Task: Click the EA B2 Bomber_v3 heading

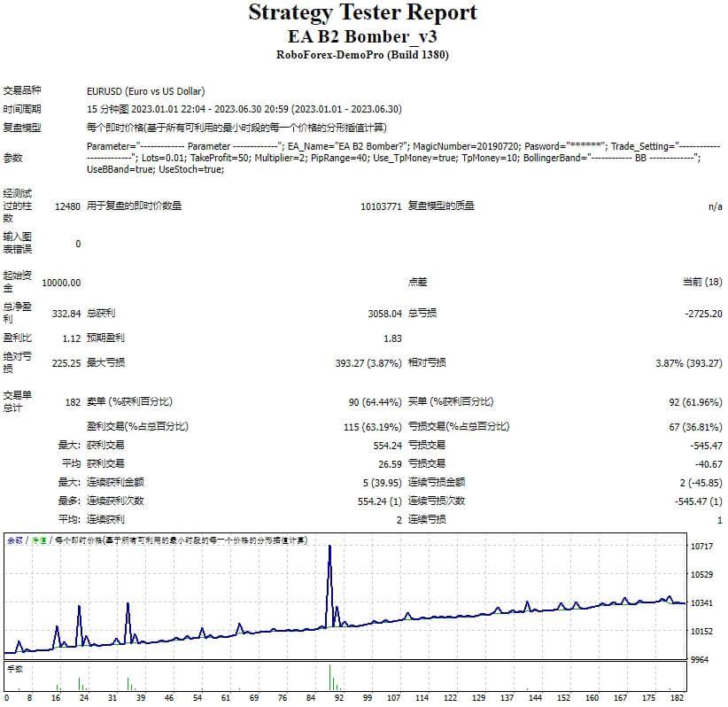Action: (x=362, y=36)
